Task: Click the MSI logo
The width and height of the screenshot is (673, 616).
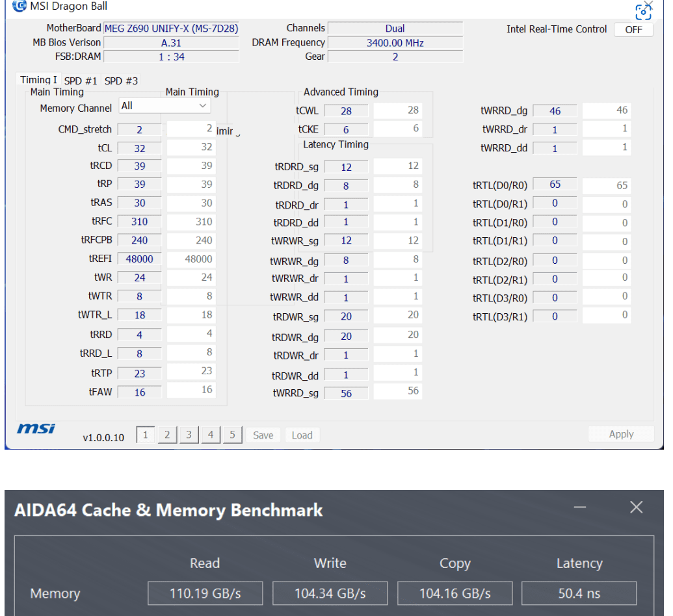Action: (x=36, y=428)
